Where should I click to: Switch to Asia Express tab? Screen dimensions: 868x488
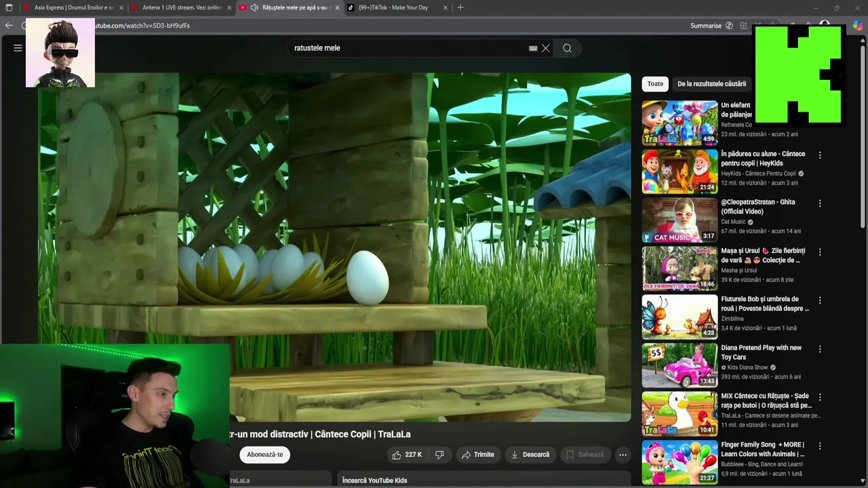click(73, 8)
